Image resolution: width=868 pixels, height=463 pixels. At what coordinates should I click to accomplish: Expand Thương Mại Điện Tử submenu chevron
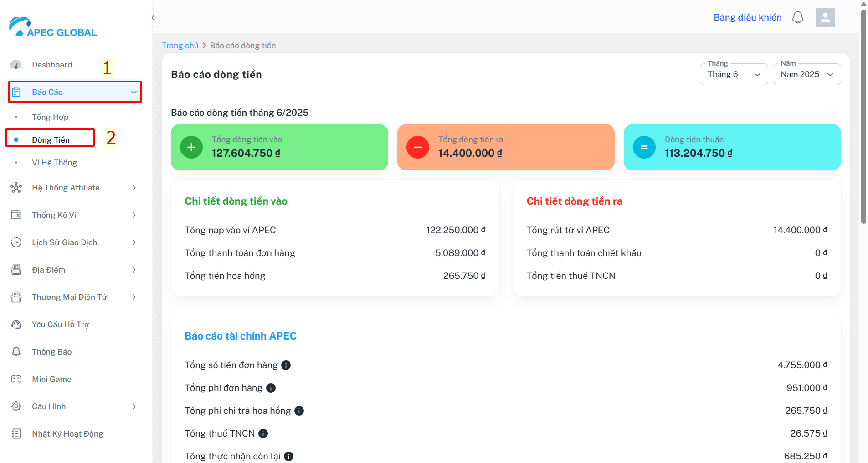(x=134, y=297)
